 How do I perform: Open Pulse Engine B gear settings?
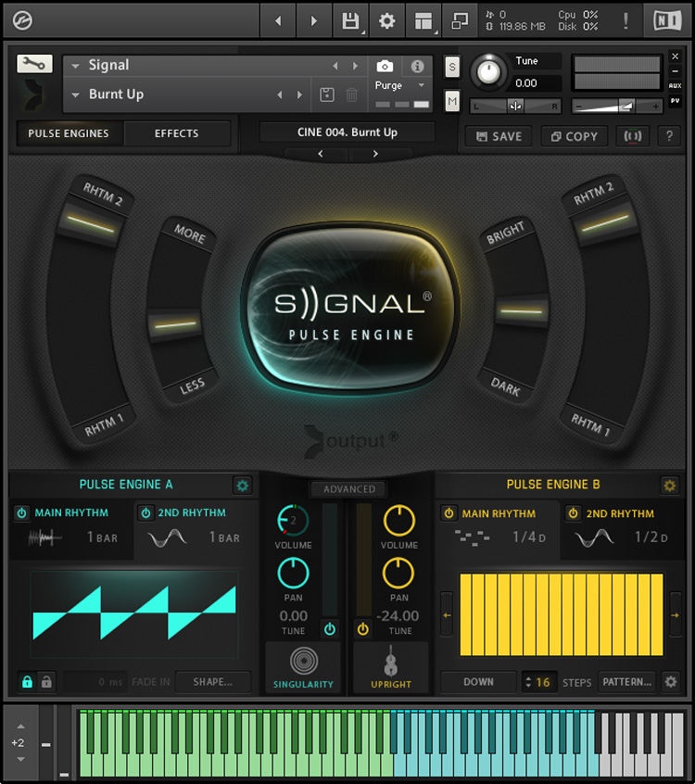point(670,485)
